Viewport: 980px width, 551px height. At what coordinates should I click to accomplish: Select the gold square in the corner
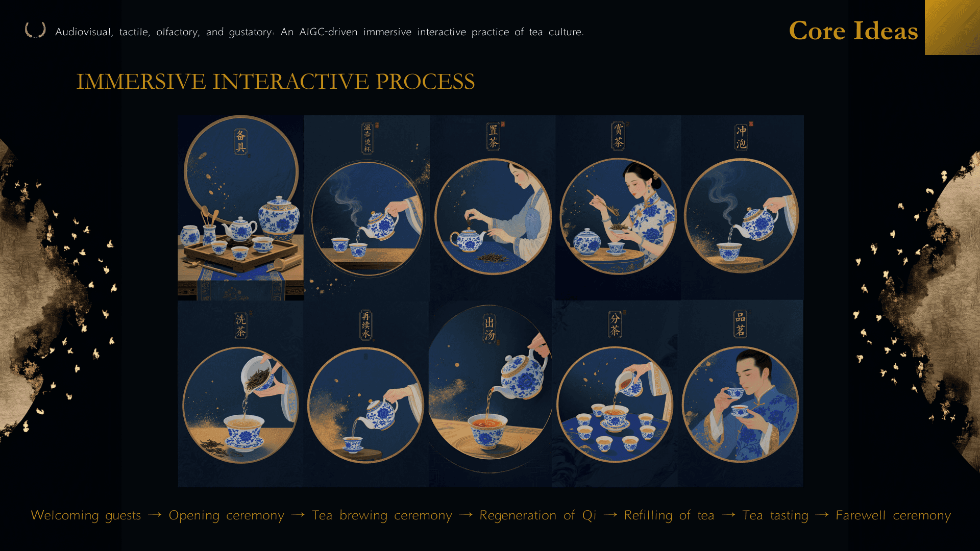952,28
